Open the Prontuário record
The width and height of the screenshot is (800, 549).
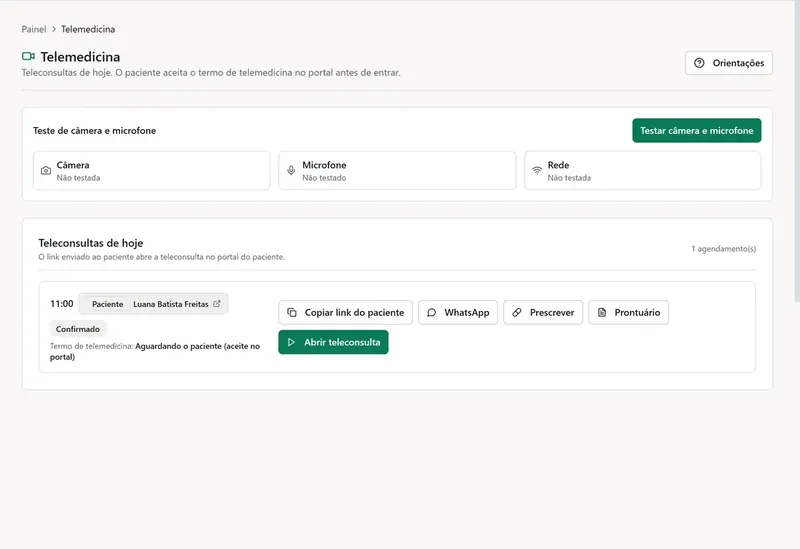[628, 312]
